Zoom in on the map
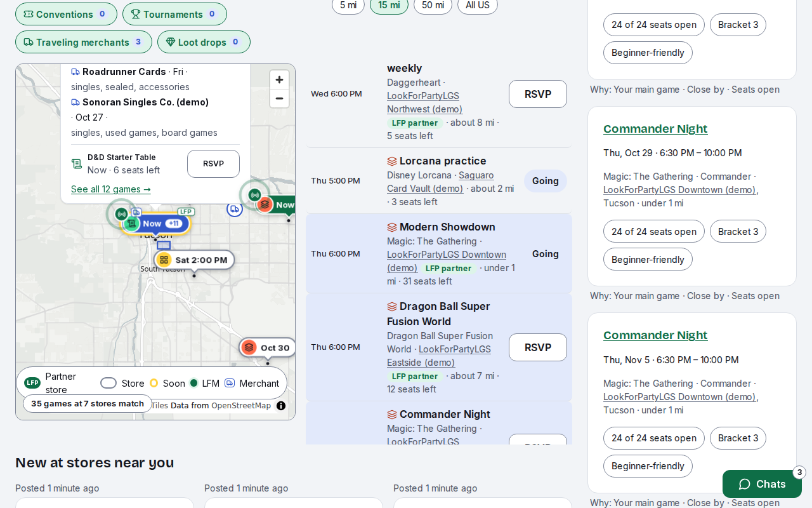This screenshot has width=812, height=508. pyautogui.click(x=279, y=80)
